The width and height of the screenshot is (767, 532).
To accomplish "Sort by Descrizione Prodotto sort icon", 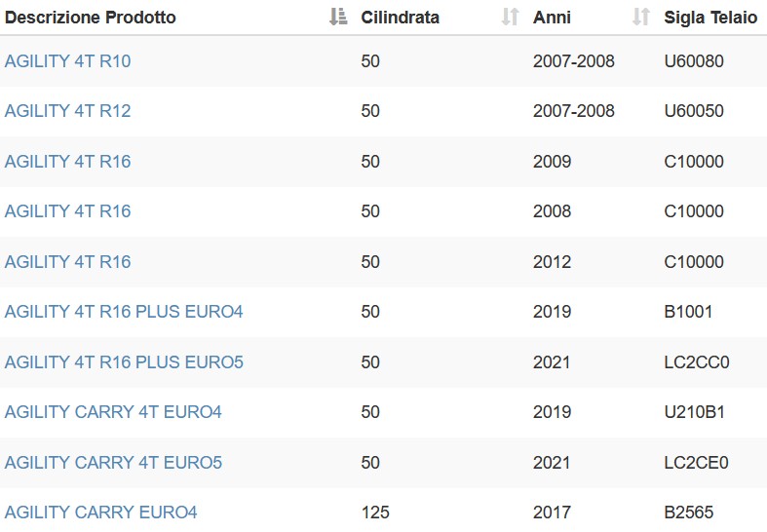I will [x=338, y=17].
